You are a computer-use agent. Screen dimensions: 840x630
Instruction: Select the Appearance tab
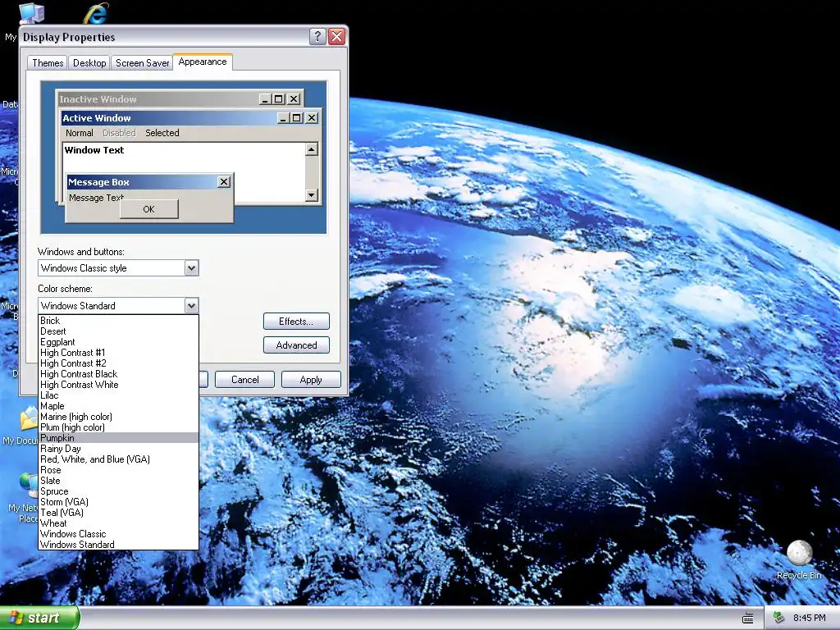coord(203,62)
